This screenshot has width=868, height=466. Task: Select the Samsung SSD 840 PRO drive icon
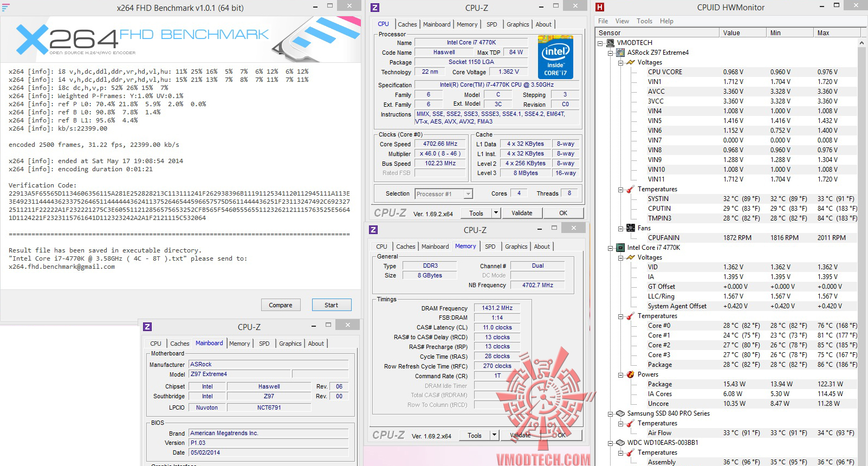621,413
